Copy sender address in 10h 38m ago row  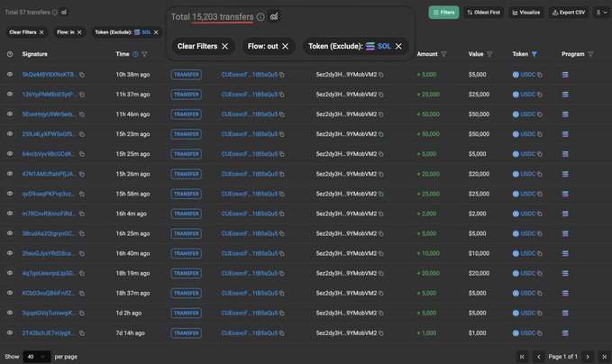pos(282,75)
